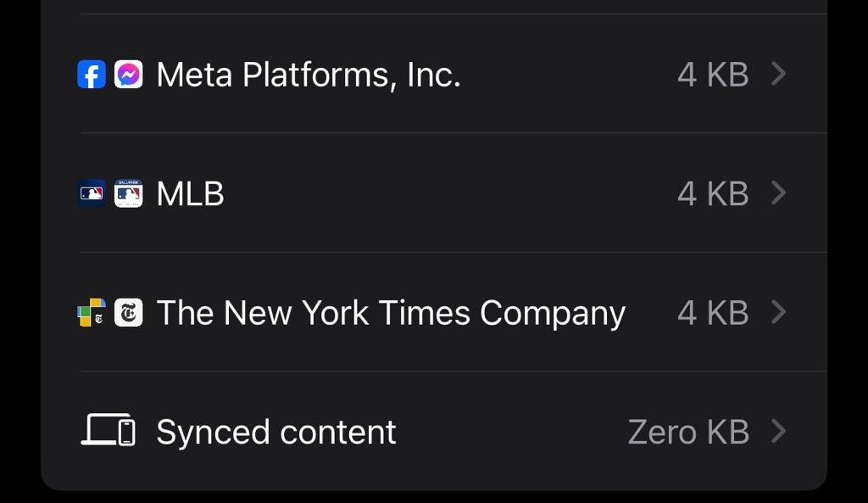This screenshot has width=868, height=503.
Task: Open Synced content entry
Action: click(276, 432)
